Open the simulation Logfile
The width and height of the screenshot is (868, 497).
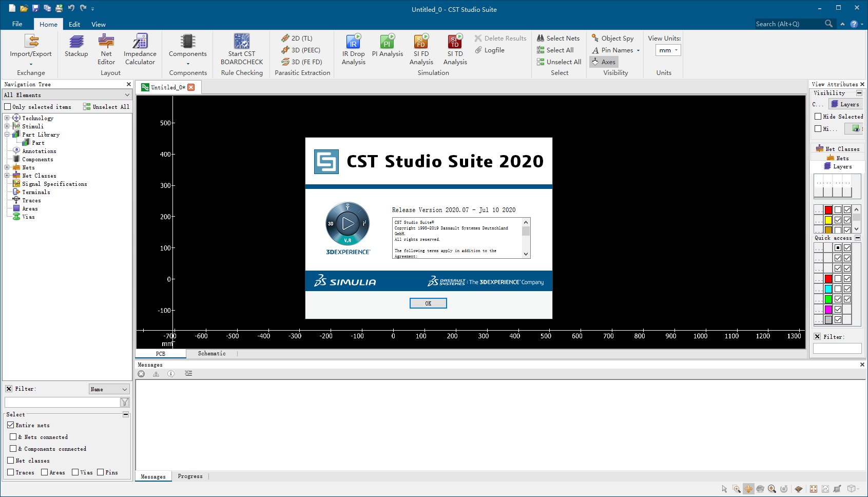(x=490, y=50)
